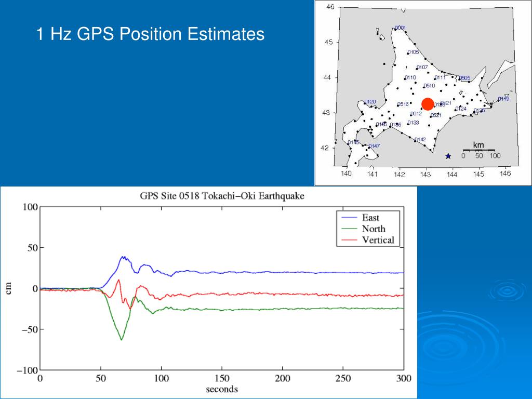Screen dimensions: 532x399
Task: Click longitude tick label 140 on map
Action: coord(346,174)
